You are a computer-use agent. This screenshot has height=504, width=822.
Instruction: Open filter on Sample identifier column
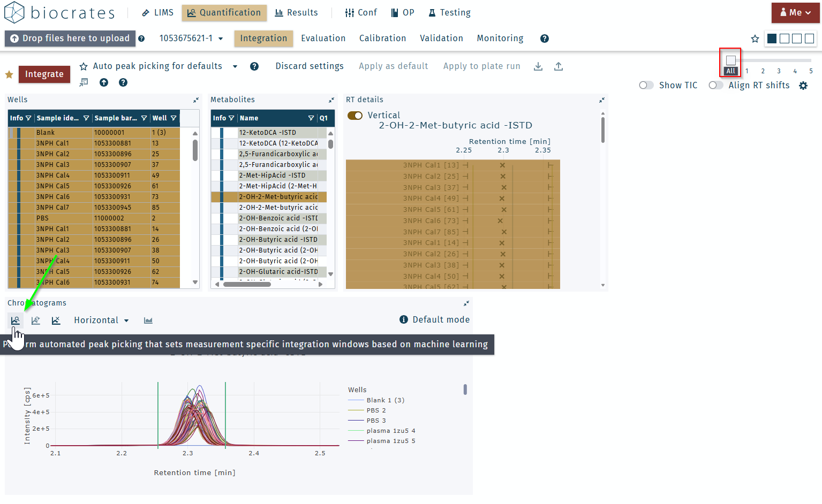[86, 118]
